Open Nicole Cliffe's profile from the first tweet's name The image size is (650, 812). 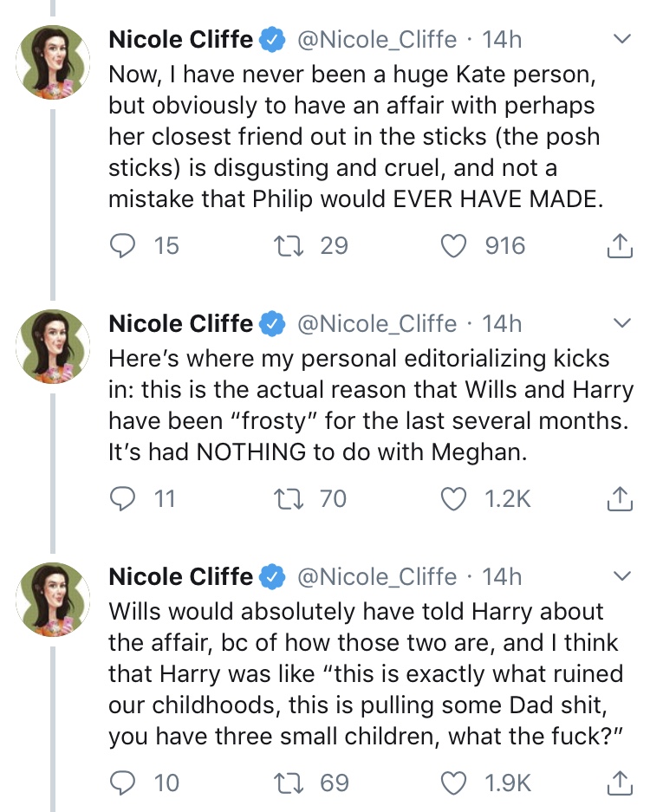pyautogui.click(x=180, y=39)
